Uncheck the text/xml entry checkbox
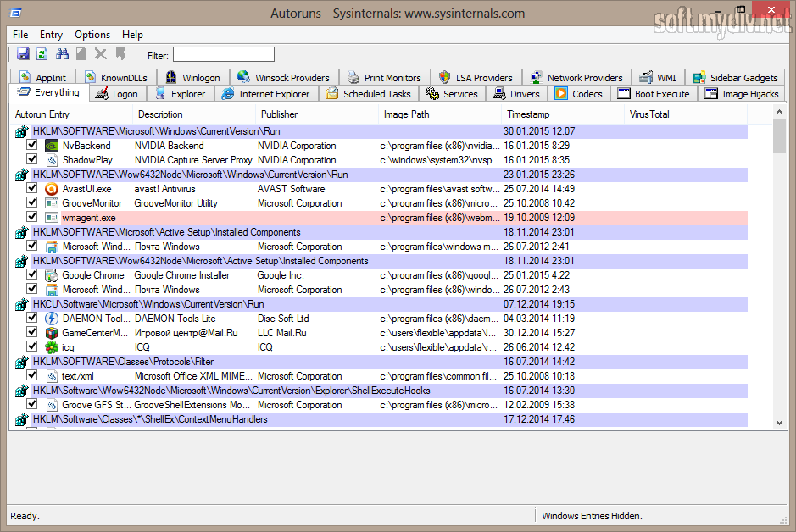The height and width of the screenshot is (532, 796). (32, 375)
